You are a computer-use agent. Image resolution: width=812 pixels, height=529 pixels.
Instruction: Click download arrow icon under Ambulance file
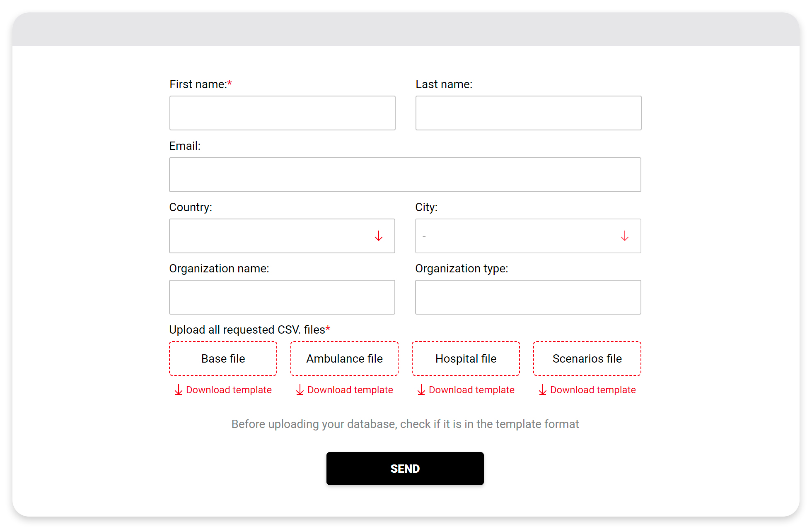pyautogui.click(x=300, y=390)
